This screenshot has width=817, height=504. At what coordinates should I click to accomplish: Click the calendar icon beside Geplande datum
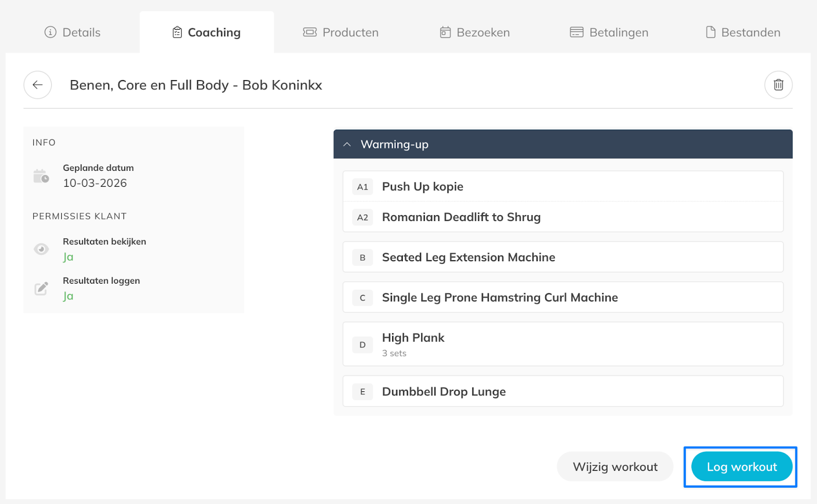pos(41,176)
